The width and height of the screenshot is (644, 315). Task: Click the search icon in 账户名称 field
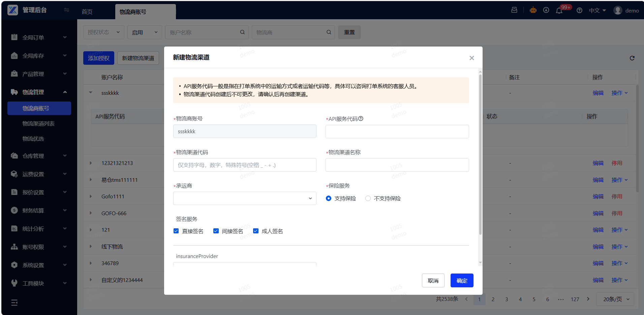pos(242,32)
